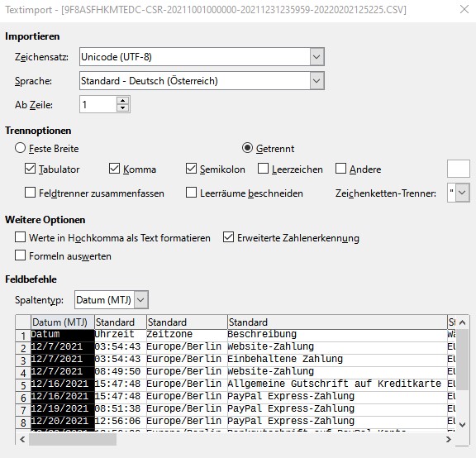
Task: Click the vertical scrollbar thumb in preview
Action: (x=462, y=360)
